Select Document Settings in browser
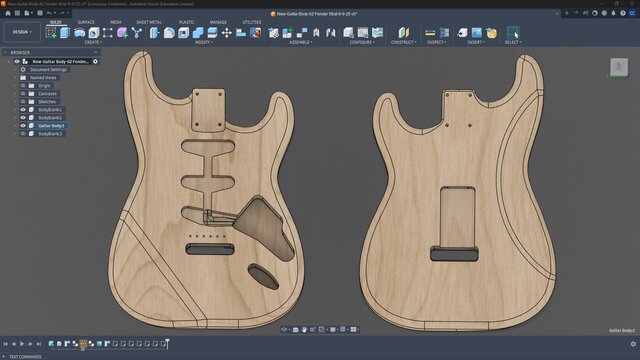Screen dimensions: 640x360 coord(48,70)
